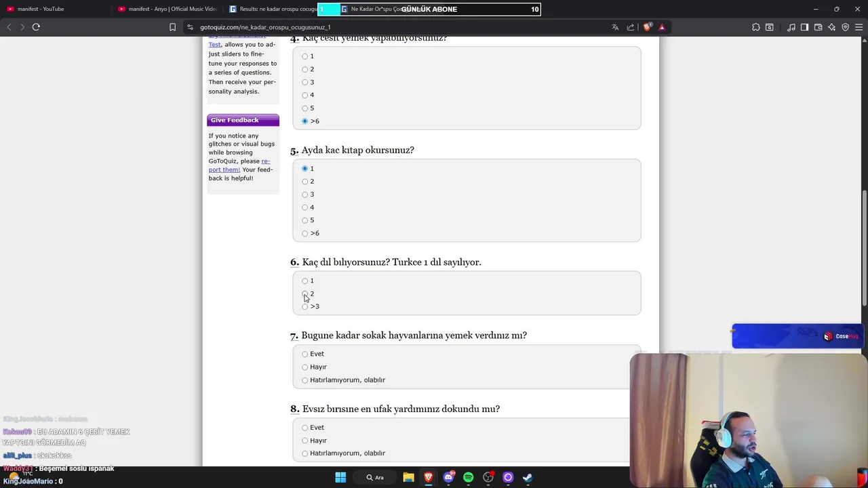The image size is (868, 488).
Task: Open the Brave hamburger menu
Action: click(859, 27)
